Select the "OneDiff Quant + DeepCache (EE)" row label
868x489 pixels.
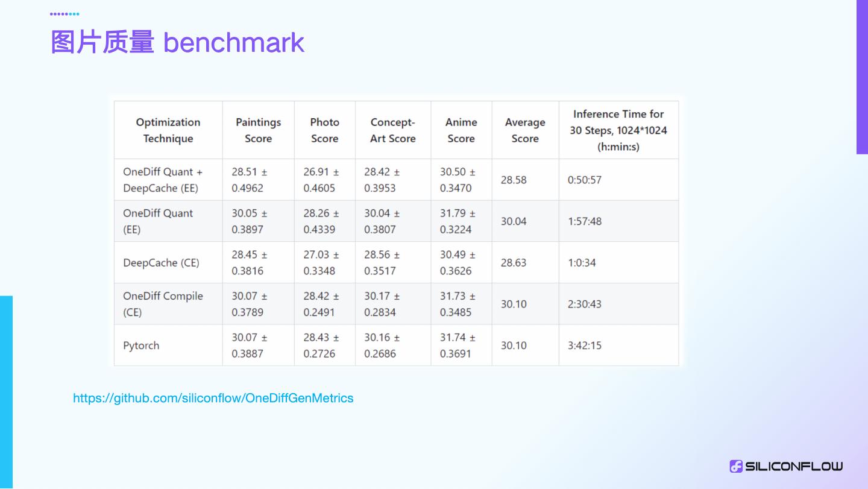tap(163, 180)
